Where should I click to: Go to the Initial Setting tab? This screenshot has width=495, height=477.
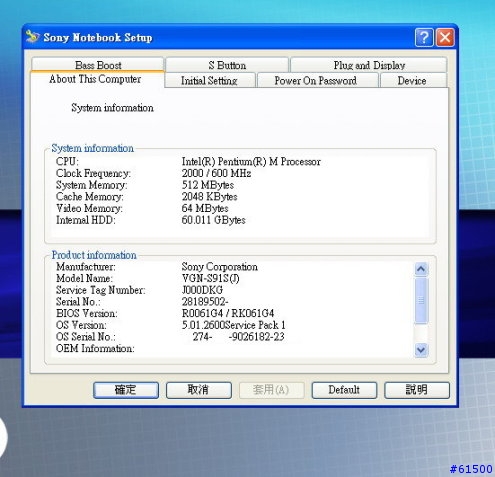[209, 80]
